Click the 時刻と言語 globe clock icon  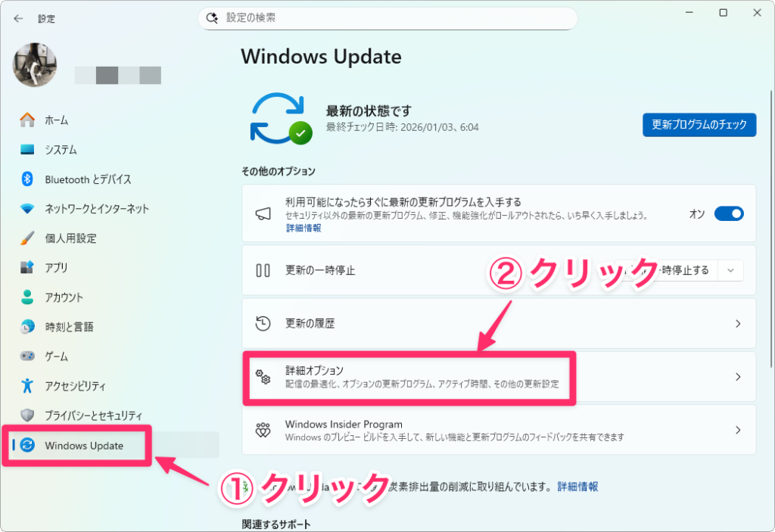27,327
